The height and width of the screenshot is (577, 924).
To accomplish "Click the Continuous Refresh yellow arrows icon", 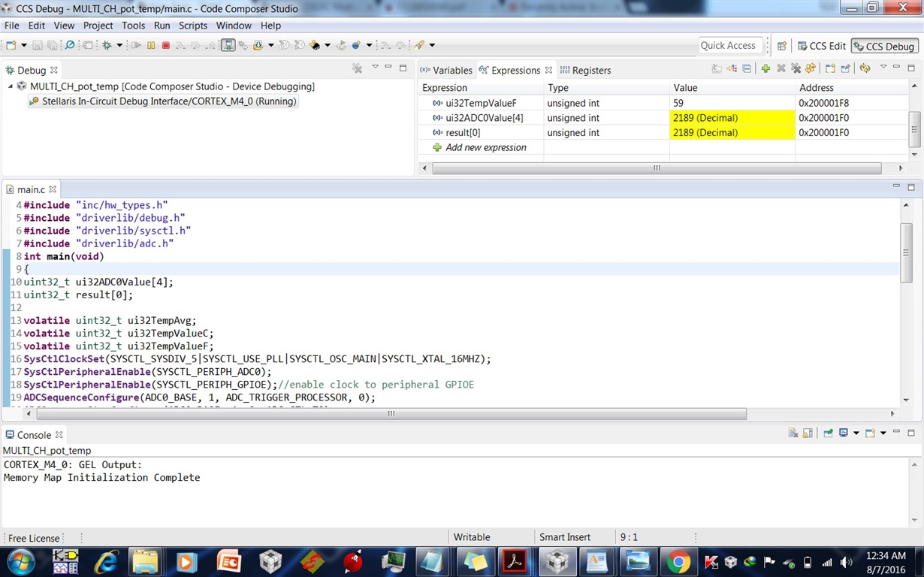I will (865, 68).
